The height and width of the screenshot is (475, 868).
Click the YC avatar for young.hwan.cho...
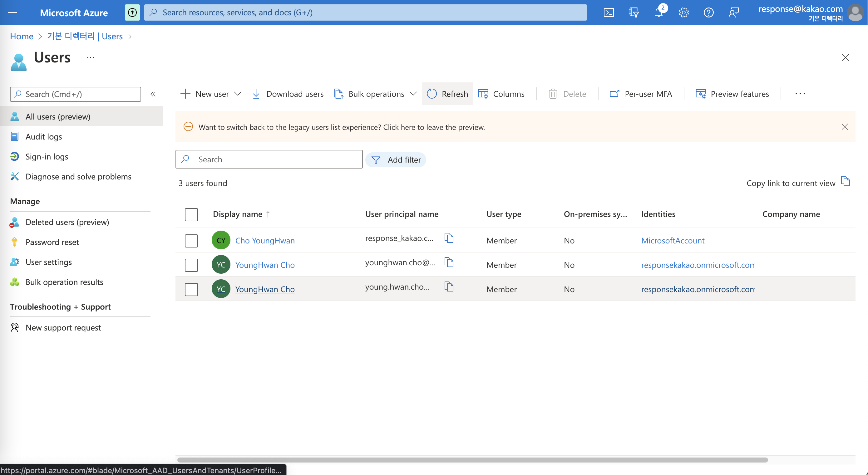click(x=221, y=289)
